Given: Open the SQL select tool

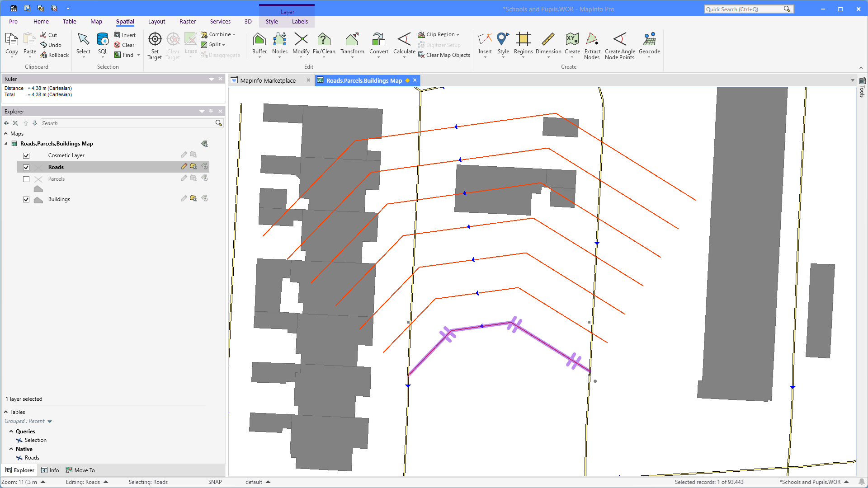Looking at the screenshot, I should point(103,40).
